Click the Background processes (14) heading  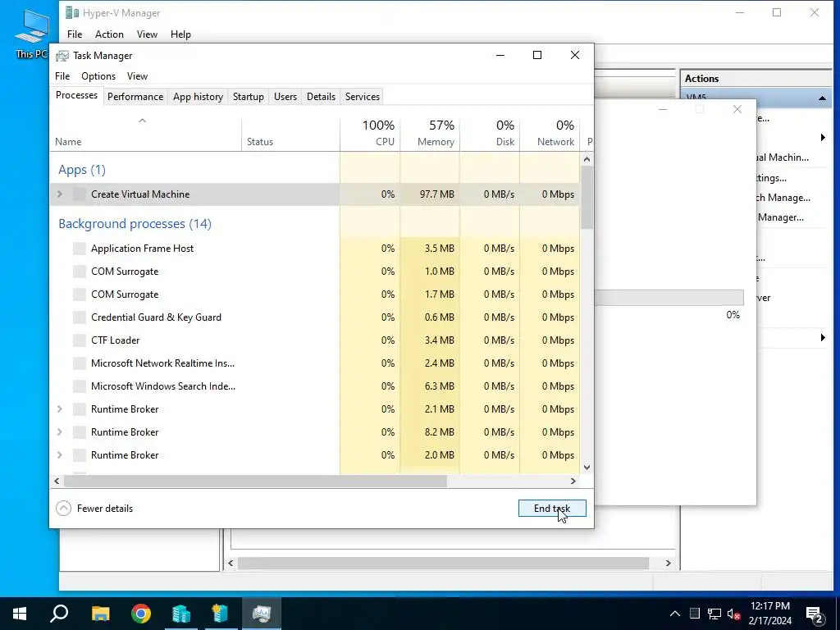pyautogui.click(x=135, y=223)
